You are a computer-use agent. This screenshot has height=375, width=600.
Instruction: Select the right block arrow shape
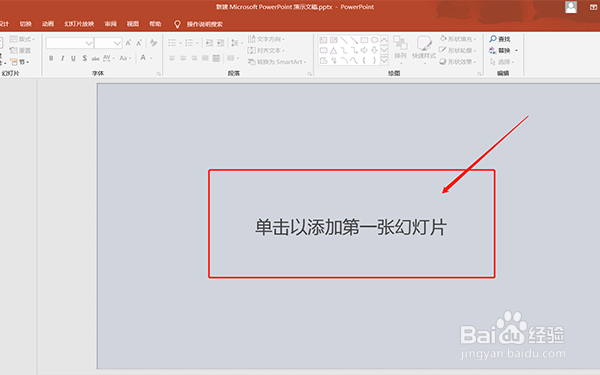click(364, 50)
